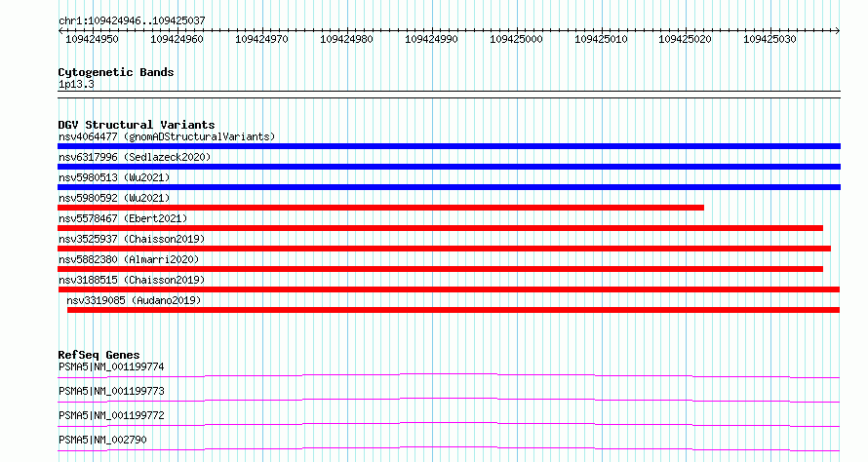Open transcript PSMA5|NM_001199773 label

point(111,391)
